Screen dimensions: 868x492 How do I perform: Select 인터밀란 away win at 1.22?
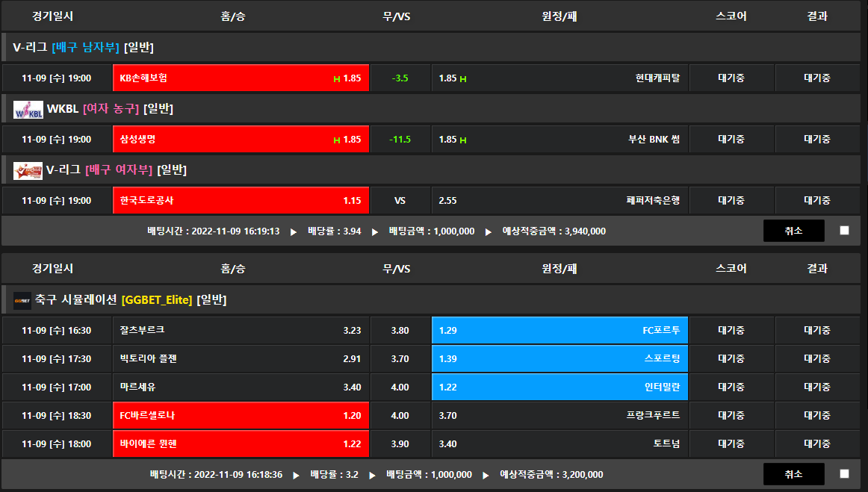(559, 387)
